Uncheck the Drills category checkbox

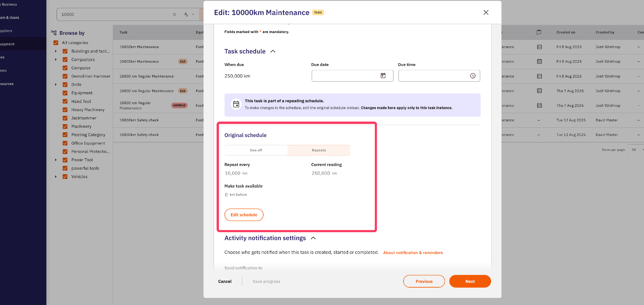click(x=65, y=85)
